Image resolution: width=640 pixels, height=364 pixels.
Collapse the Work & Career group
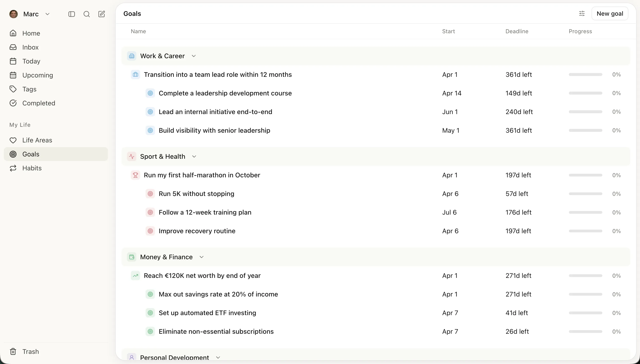(x=194, y=56)
